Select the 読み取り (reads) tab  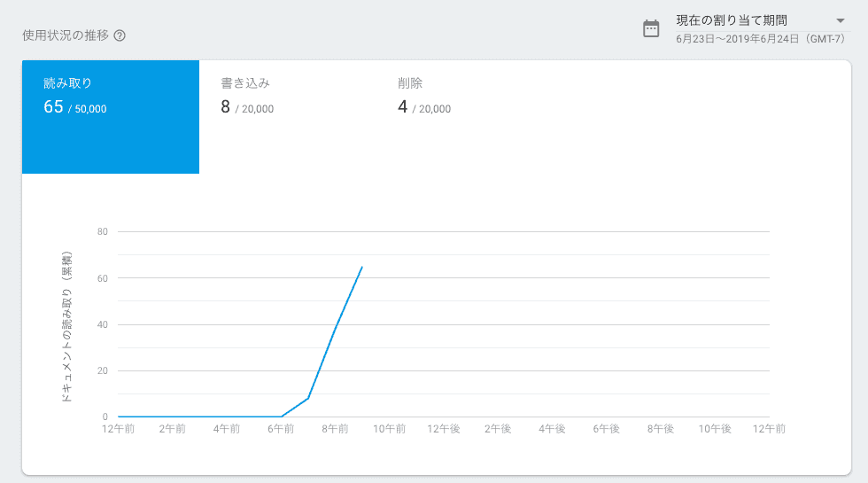point(110,116)
